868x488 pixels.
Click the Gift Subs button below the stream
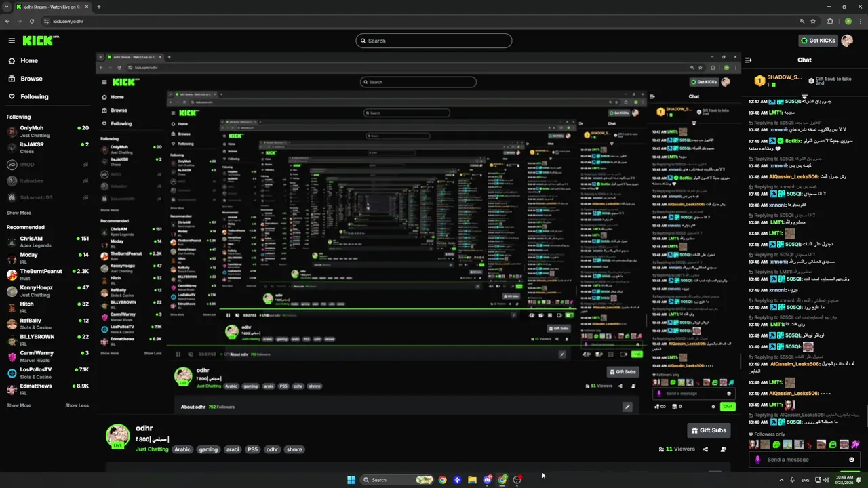pos(709,430)
